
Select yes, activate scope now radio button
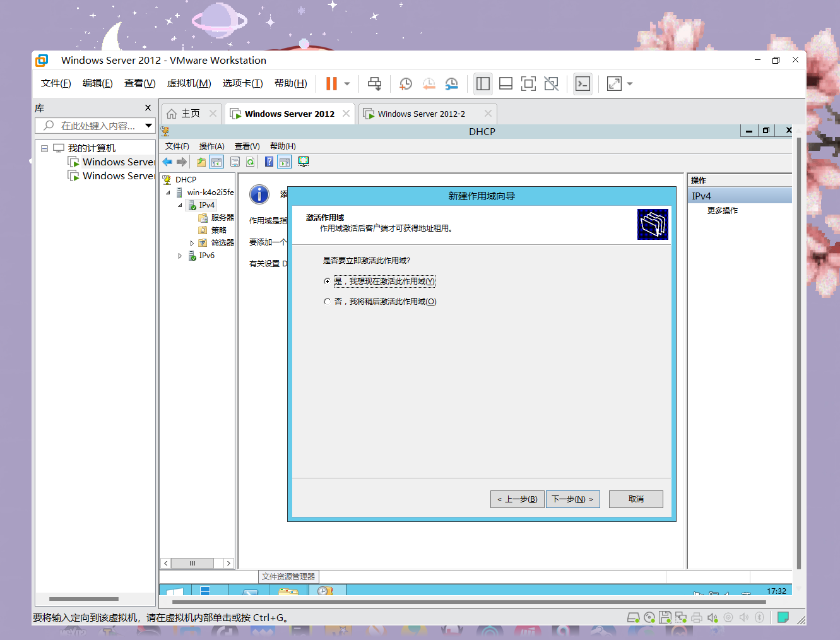[x=327, y=281]
